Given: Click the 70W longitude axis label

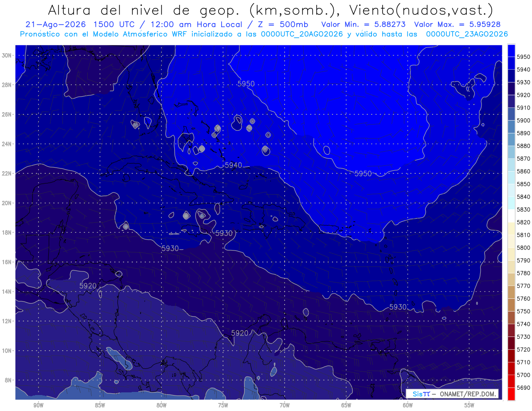Looking at the screenshot, I should point(285,405).
